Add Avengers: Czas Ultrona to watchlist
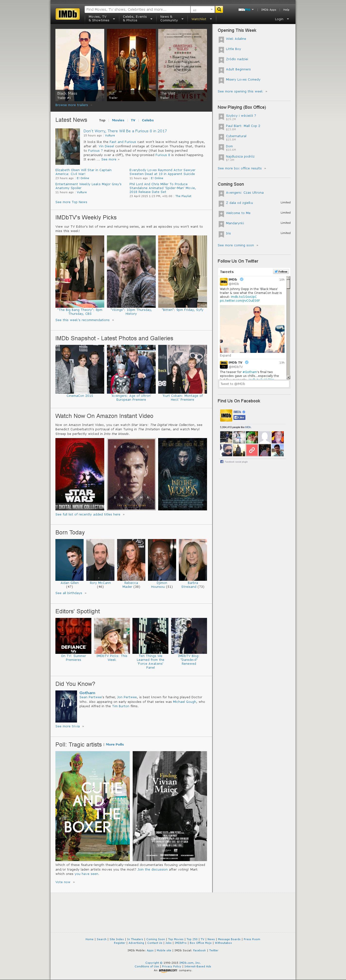The height and width of the screenshot is (980, 346). [221, 193]
